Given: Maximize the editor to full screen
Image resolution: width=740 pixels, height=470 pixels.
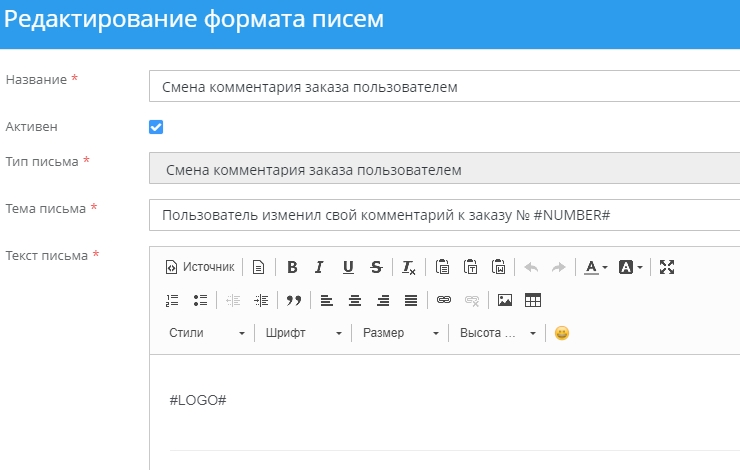Looking at the screenshot, I should pos(667,267).
